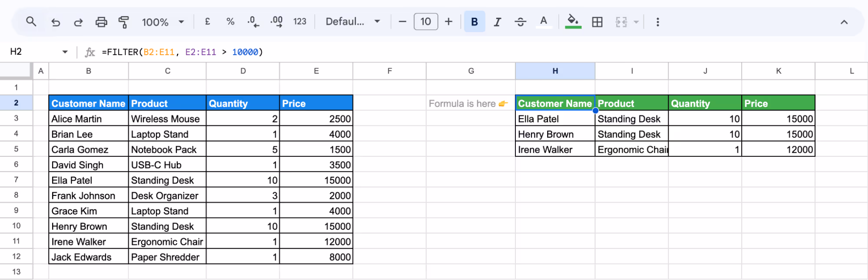868x280 pixels.
Task: Click cell with 'Frank Johnson'
Action: tap(89, 195)
